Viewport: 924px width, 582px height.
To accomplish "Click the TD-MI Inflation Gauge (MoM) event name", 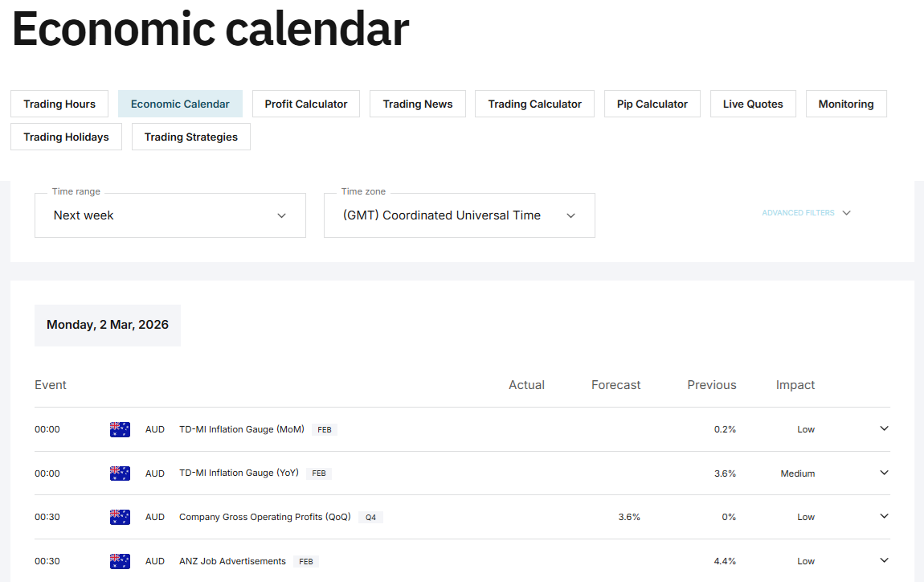I will [242, 429].
